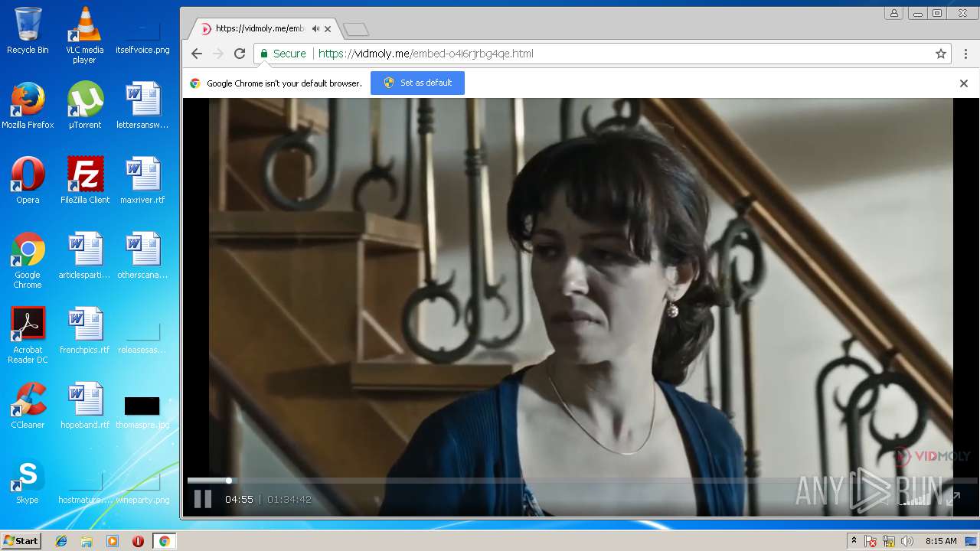Open the system volume tray icon
Image resolution: width=980 pixels, height=551 pixels.
pos(907,541)
